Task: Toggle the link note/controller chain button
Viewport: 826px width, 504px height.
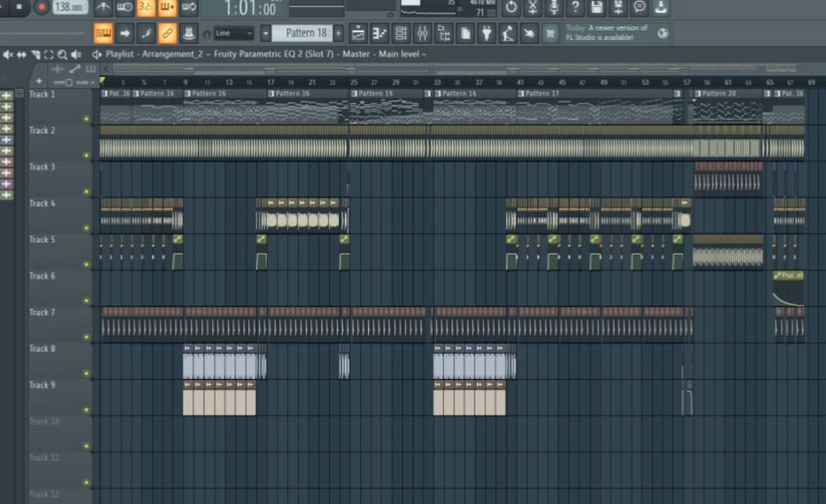Action: coord(167,33)
